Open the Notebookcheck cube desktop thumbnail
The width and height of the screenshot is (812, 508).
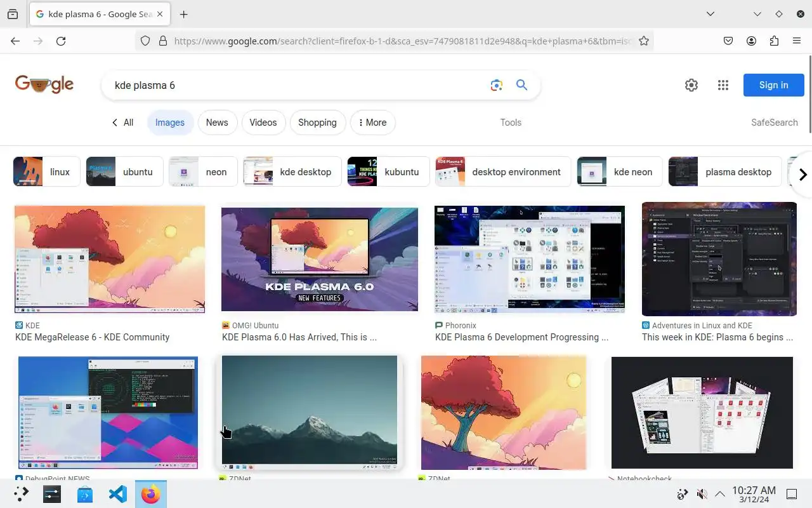[702, 412]
